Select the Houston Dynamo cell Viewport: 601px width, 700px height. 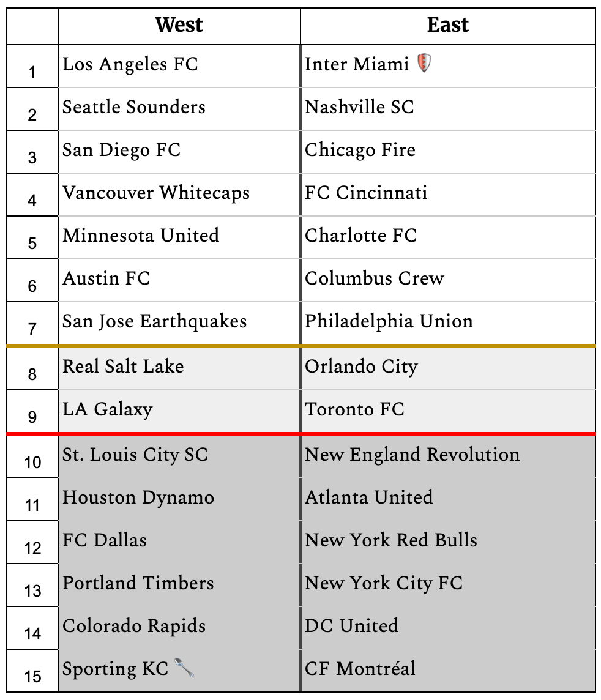pos(138,497)
